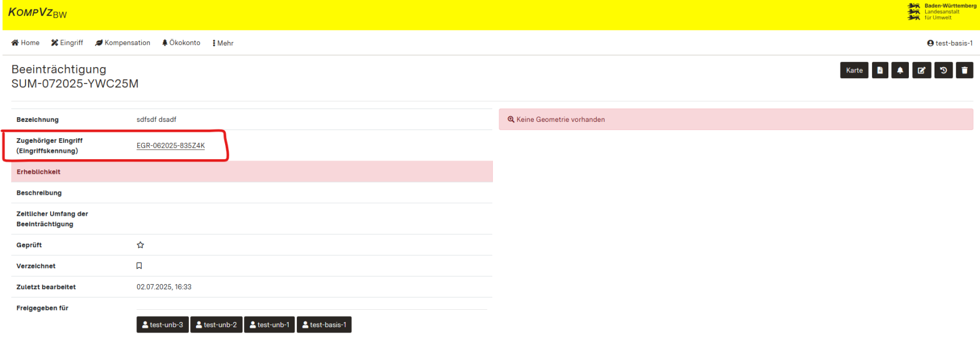The image size is (980, 364).
Task: Follow the EGR-062025-835Z4K link
Action: click(170, 146)
